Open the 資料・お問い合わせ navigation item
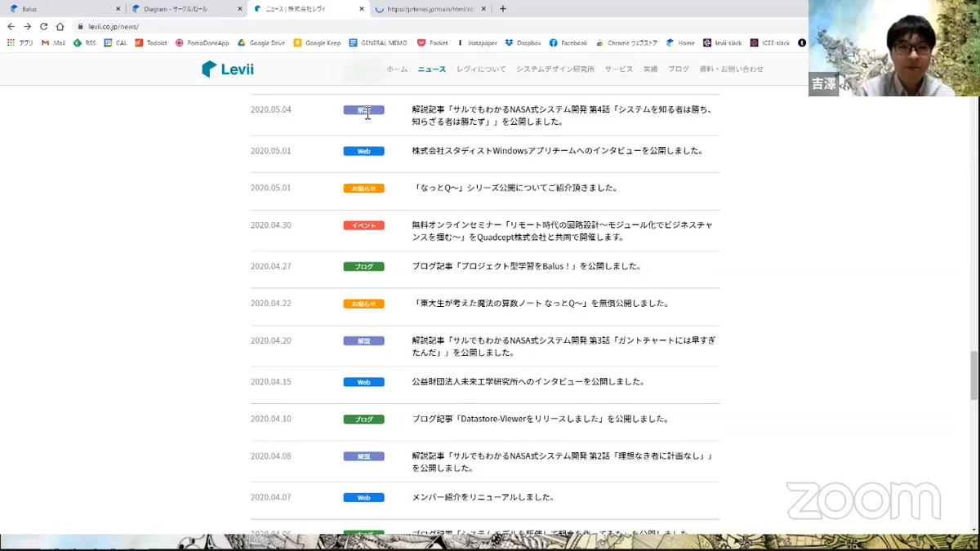980x551 pixels. point(732,69)
